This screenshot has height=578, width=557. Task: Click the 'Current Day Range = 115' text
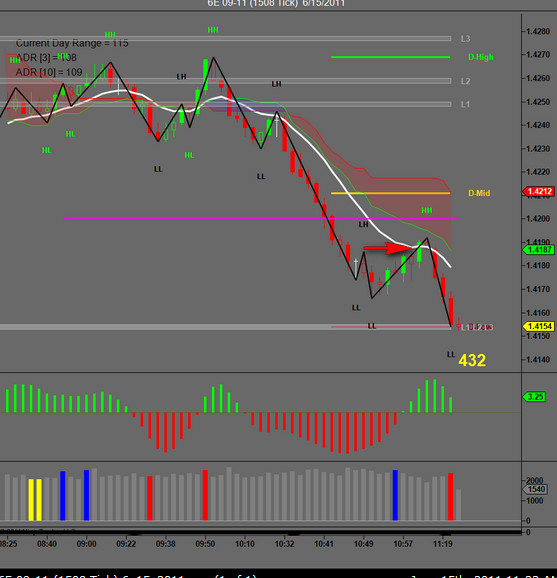click(72, 43)
